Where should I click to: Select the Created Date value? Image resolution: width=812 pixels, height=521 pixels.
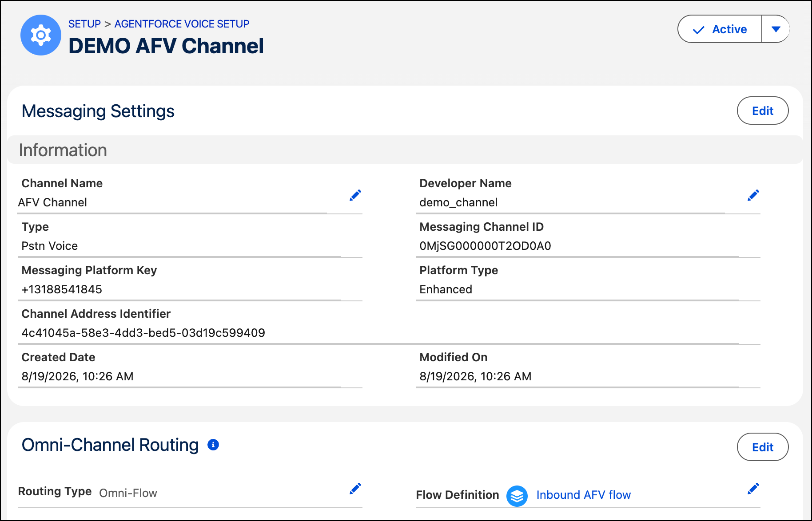78,376
